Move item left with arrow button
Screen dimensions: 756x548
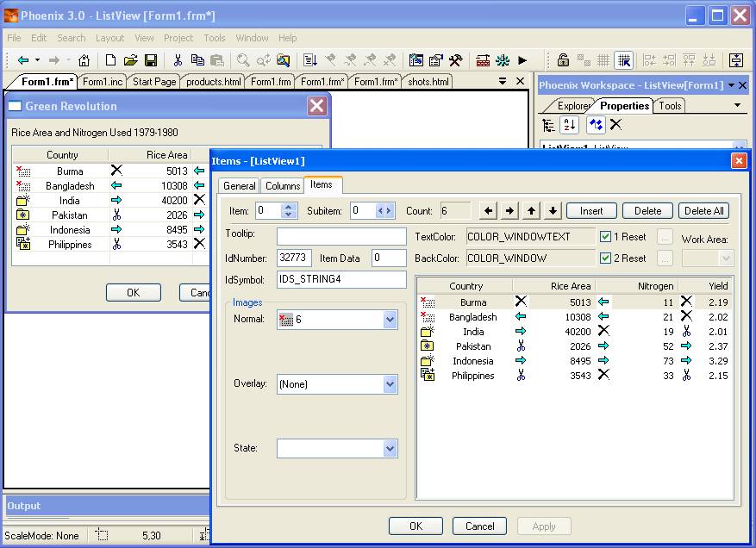tap(489, 210)
